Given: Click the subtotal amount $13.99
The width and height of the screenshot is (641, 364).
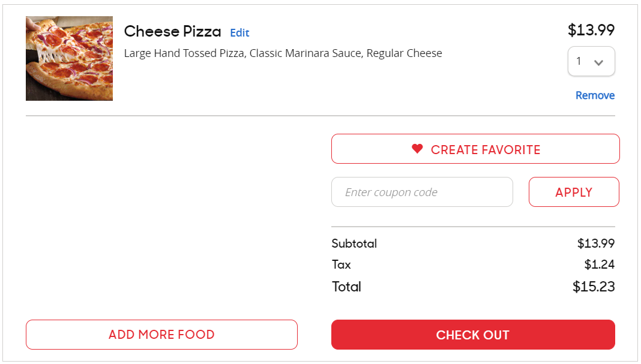Looking at the screenshot, I should point(595,243).
